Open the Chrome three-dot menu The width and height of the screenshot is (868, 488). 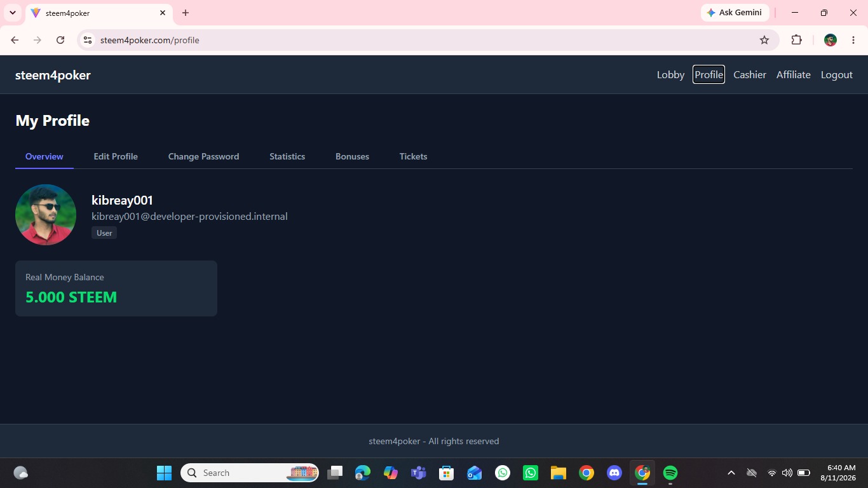[x=853, y=40]
